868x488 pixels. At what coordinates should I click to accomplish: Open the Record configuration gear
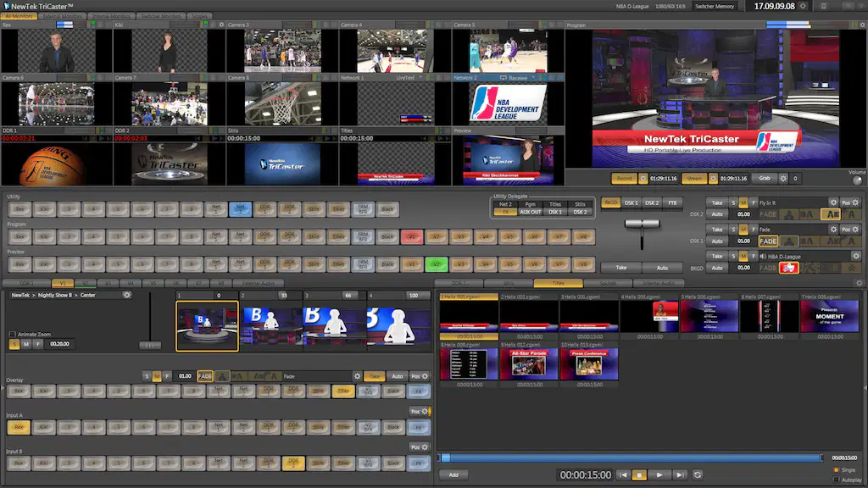tap(643, 178)
